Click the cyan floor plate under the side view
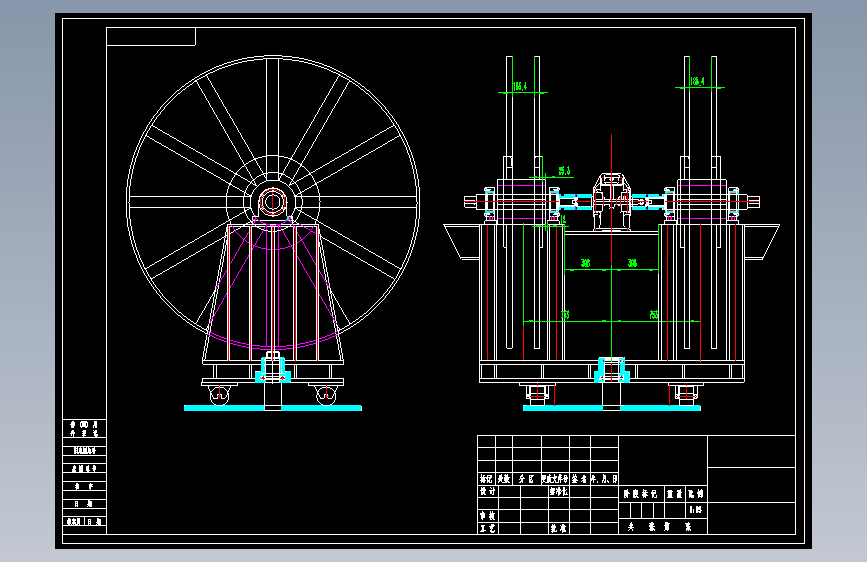The height and width of the screenshot is (562, 867). 612,408
